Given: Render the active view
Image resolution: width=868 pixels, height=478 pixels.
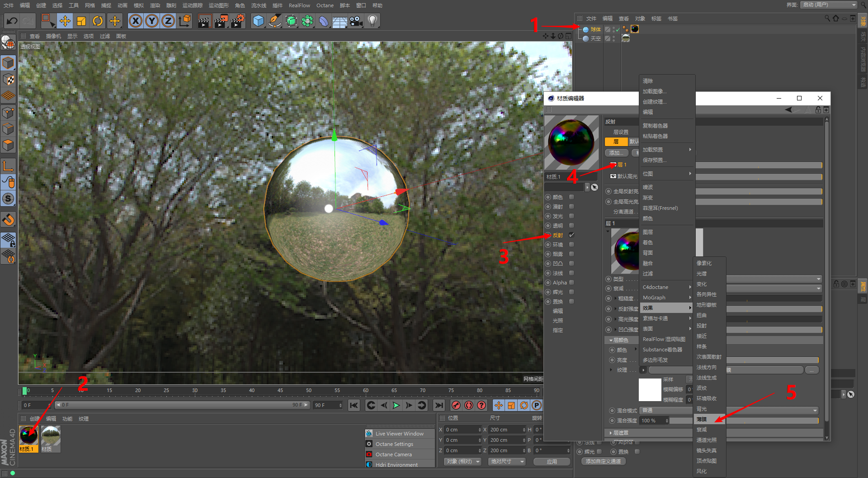Looking at the screenshot, I should 204,21.
